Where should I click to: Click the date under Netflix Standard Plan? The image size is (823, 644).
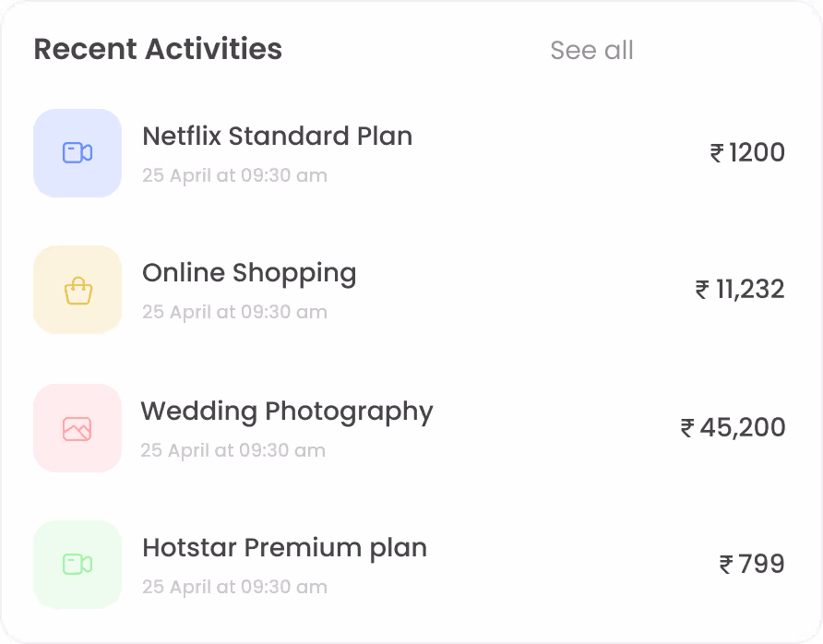point(234,175)
